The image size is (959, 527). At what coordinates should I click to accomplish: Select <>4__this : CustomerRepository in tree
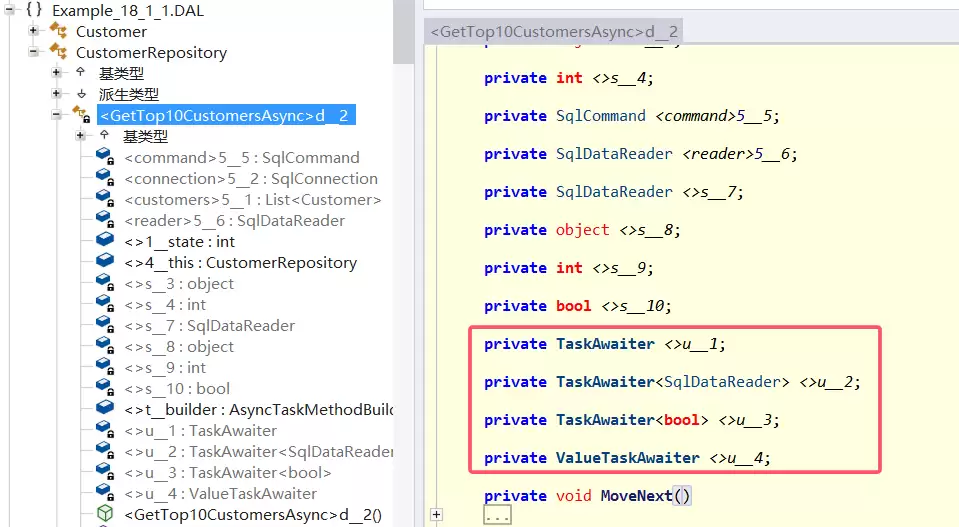(x=241, y=263)
